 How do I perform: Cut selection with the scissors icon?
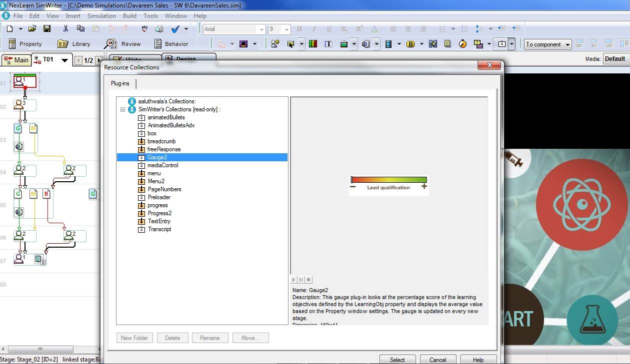coord(65,29)
